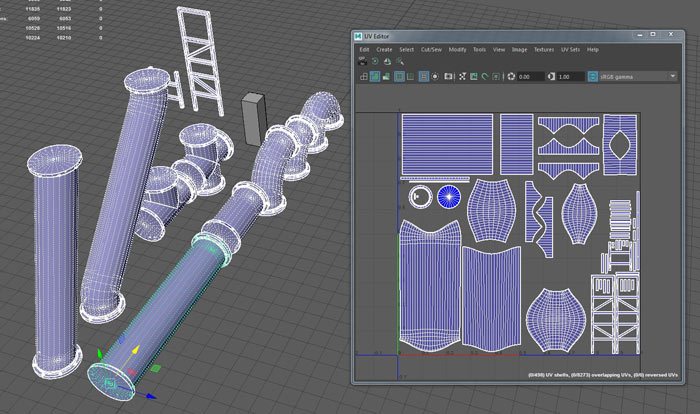
Task: Click the exposure aperture icon
Action: (x=511, y=76)
